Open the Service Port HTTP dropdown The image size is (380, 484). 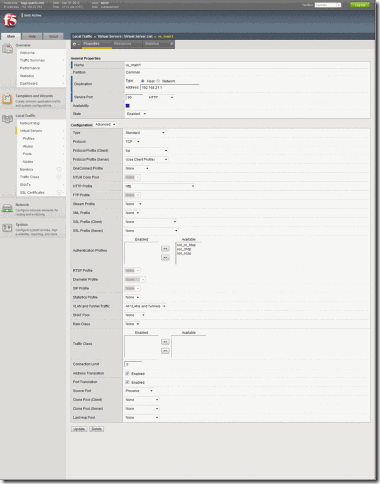click(161, 97)
